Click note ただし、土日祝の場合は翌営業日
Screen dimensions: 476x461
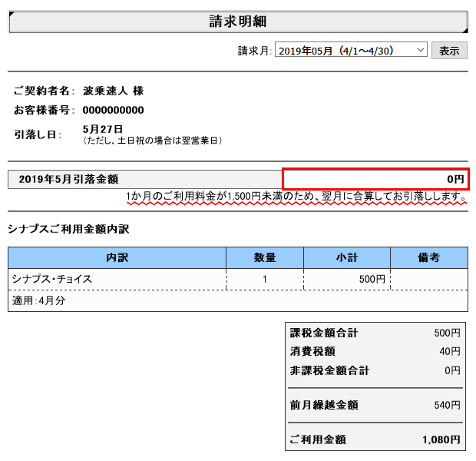point(153,141)
